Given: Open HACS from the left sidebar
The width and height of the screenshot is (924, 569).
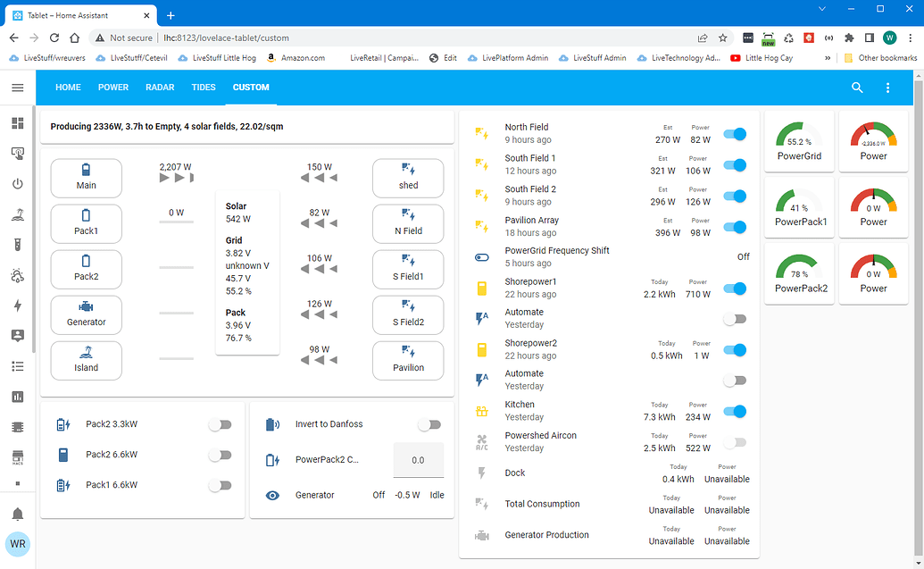Looking at the screenshot, I should point(17,456).
